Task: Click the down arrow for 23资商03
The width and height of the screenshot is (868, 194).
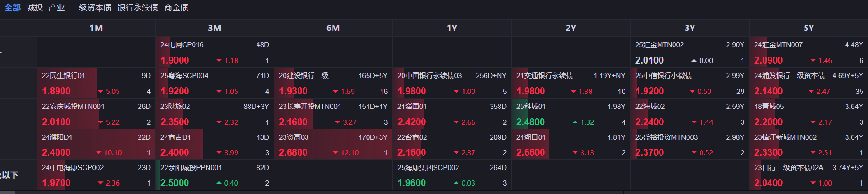Action: point(335,153)
